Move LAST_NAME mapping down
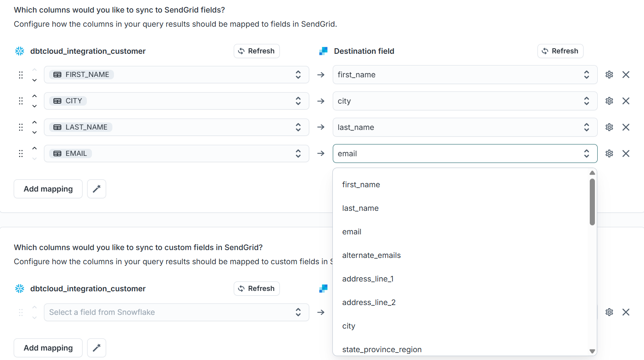Screen dimensions: 644x360 [x=35, y=132]
